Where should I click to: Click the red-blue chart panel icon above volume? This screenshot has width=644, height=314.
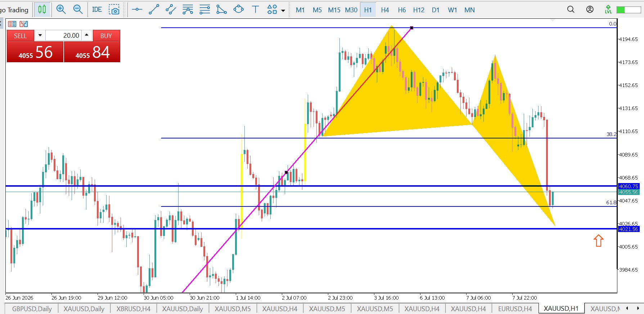click(24, 24)
